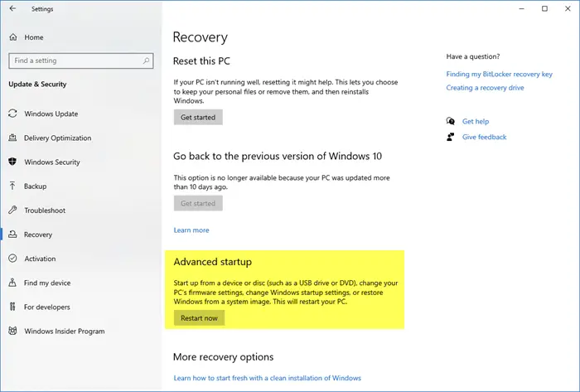Open the Recovery settings page

(38, 235)
